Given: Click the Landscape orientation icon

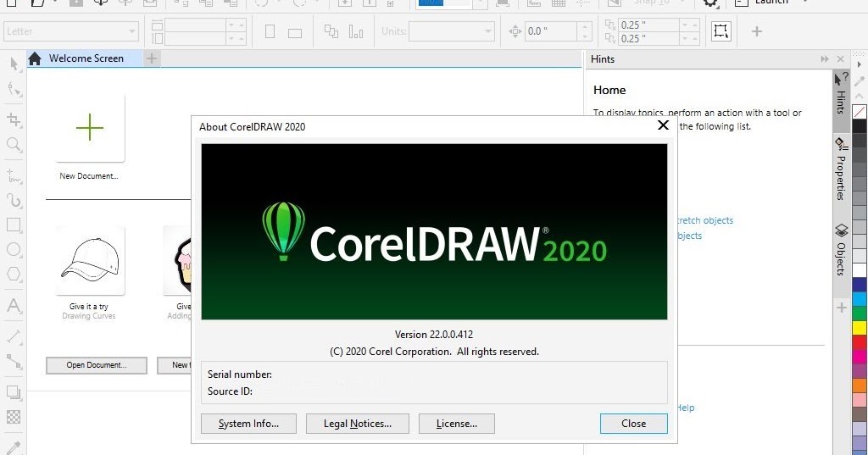Looking at the screenshot, I should (295, 33).
